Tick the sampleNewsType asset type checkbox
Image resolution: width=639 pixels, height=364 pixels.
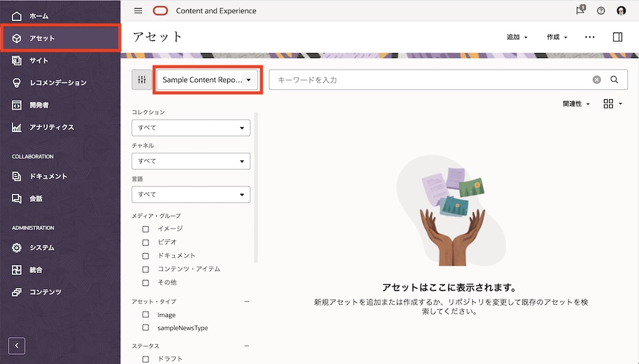click(x=145, y=328)
